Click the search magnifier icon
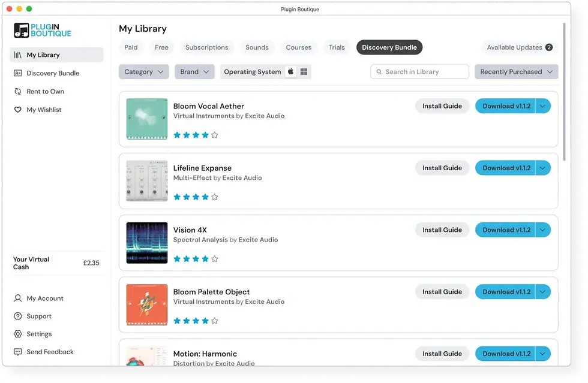The width and height of the screenshot is (588, 383). (379, 71)
